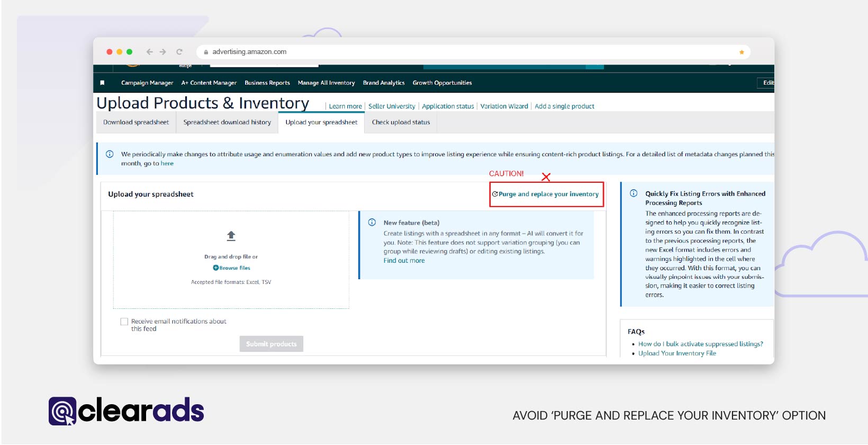Open the Variation Wizard link
868x445 pixels.
click(x=504, y=106)
